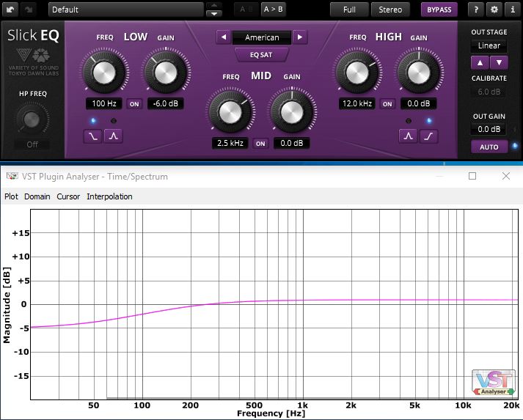
Task: Click the high bell indicator LED
Action: coord(409,121)
